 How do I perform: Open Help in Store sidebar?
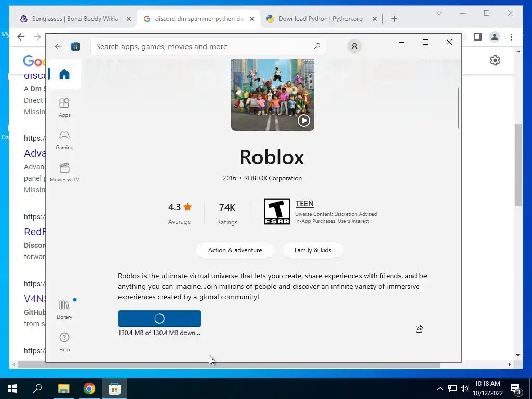(x=64, y=342)
